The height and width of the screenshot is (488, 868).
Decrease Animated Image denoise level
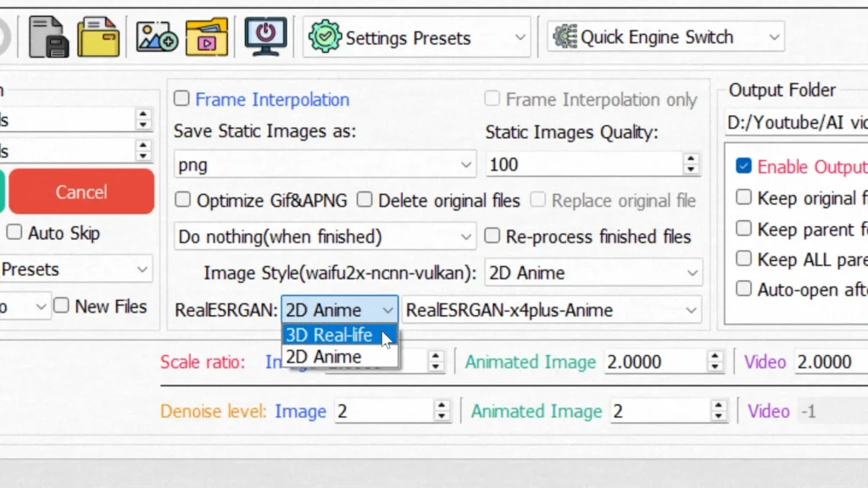[718, 417]
